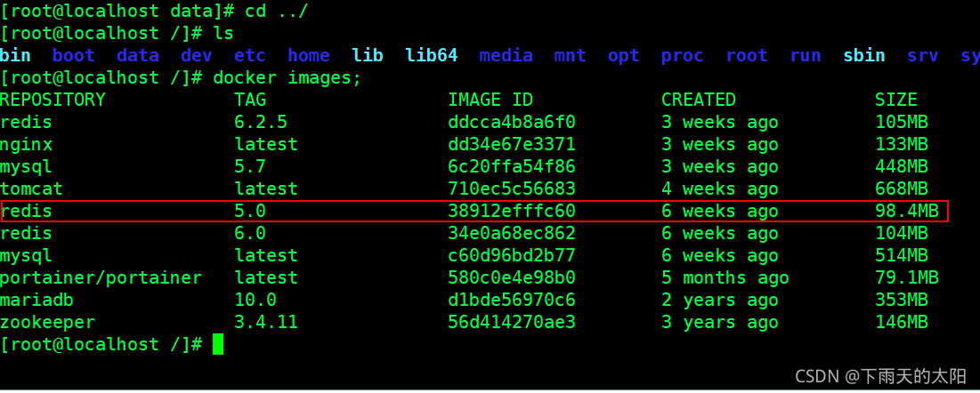Select the nginx repository name
The width and height of the screenshot is (980, 393).
(x=26, y=145)
